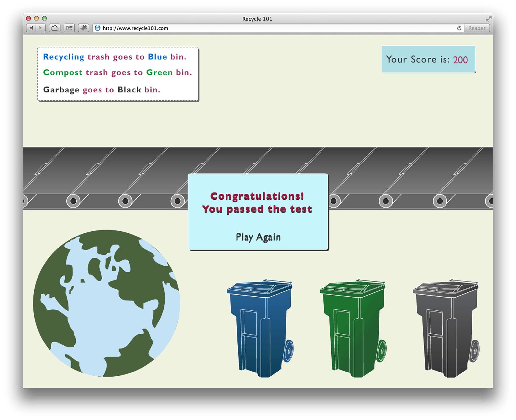The width and height of the screenshot is (516, 420).
Task: Click the browser Forward arrow button
Action: 41,28
